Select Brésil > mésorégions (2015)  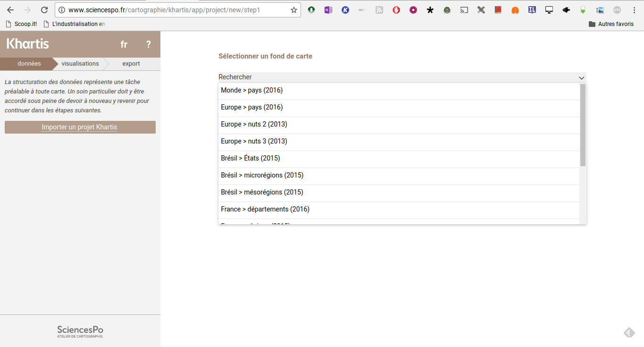[x=399, y=193]
